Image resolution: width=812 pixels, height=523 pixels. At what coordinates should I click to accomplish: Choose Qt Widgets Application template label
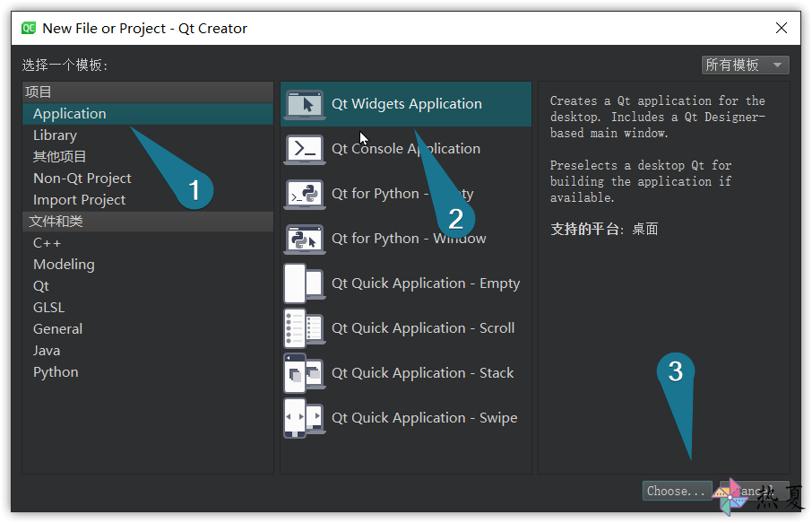407,104
